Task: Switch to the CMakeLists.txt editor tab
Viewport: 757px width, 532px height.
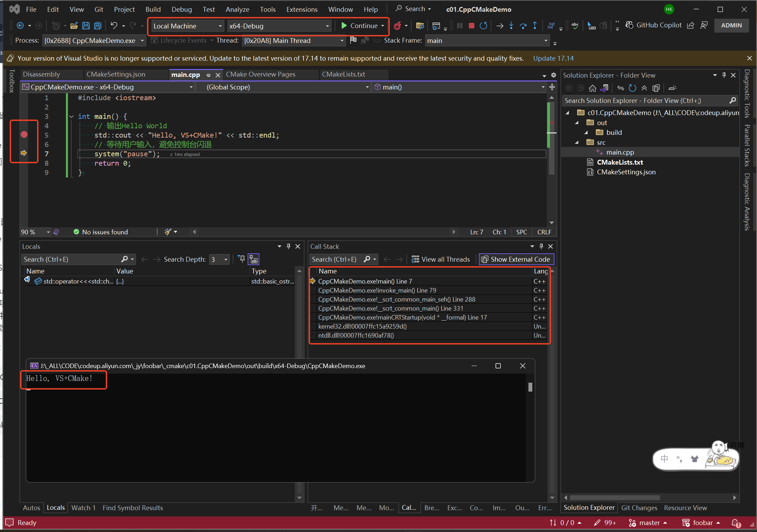Action: tap(343, 74)
